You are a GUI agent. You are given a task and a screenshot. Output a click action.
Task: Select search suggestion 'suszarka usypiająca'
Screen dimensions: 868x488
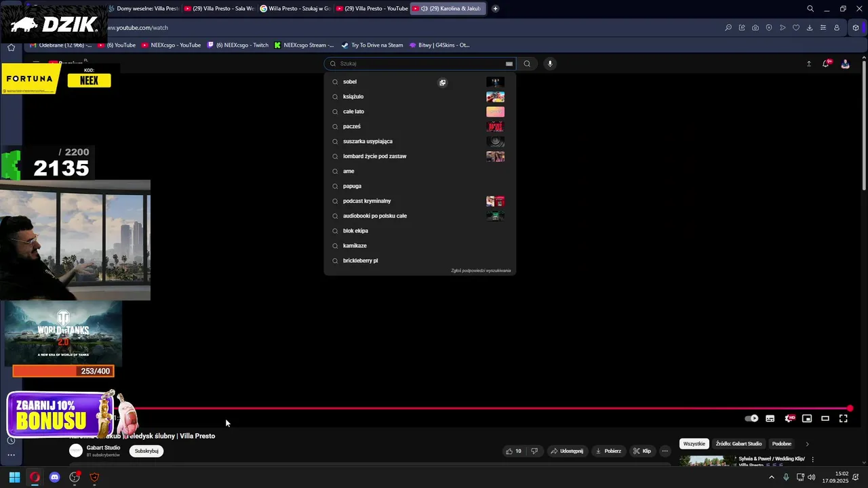[x=420, y=142]
